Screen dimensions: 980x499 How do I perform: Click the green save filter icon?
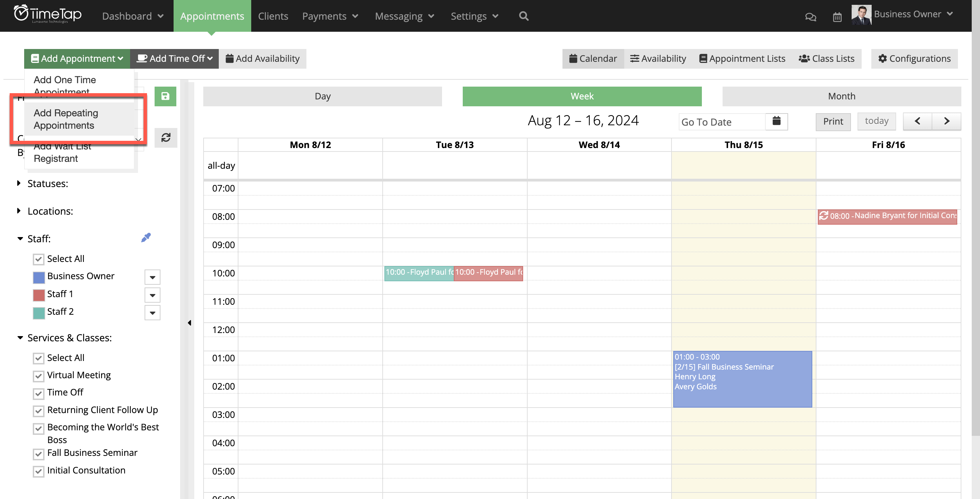[x=166, y=96]
